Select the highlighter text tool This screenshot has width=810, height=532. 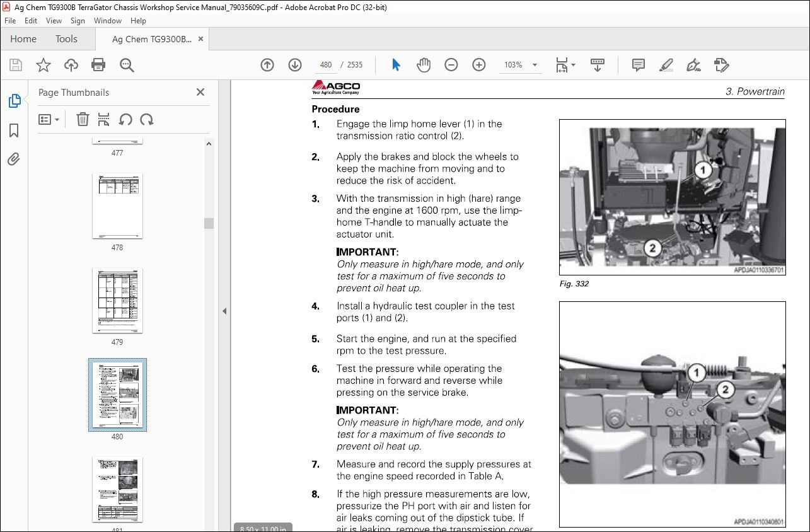point(666,65)
